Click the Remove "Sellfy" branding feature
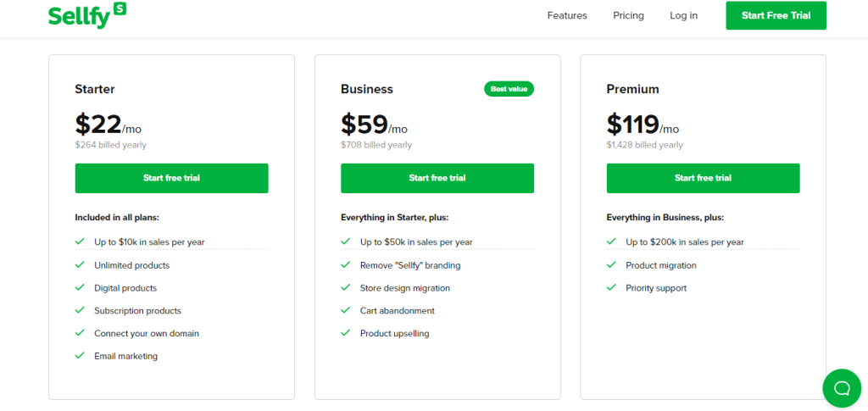This screenshot has width=868, height=411. coord(410,265)
